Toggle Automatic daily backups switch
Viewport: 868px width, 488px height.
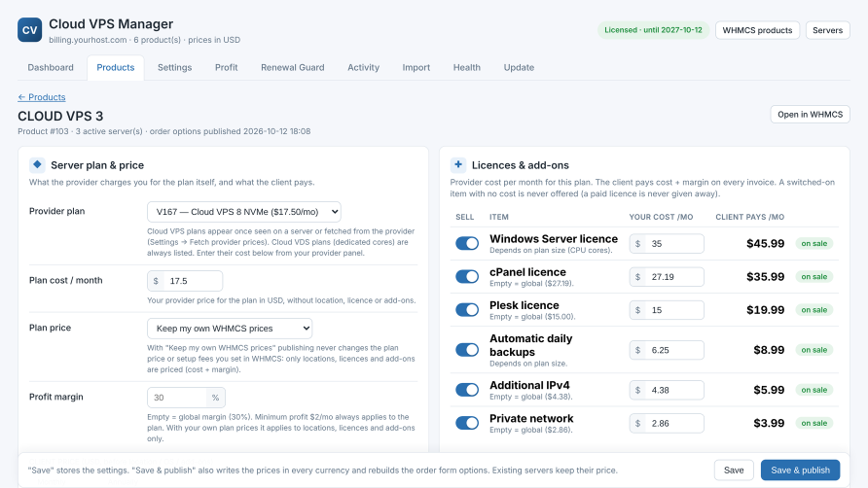coord(467,350)
